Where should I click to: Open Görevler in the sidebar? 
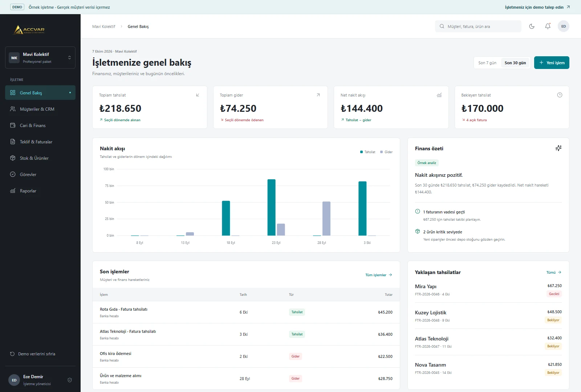tap(40, 174)
